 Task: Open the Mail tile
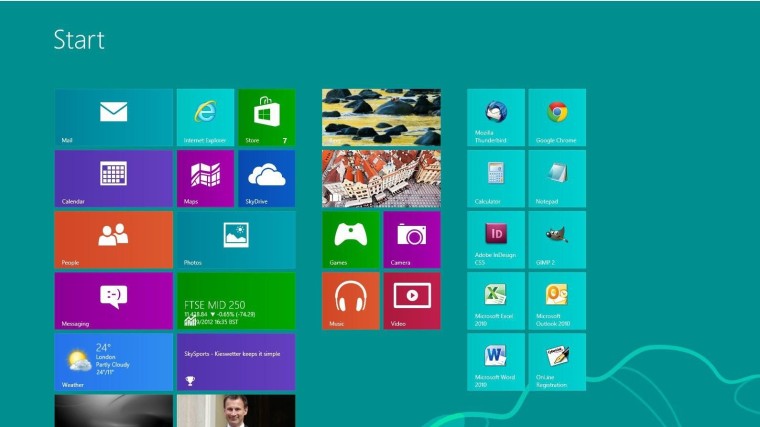(113, 117)
